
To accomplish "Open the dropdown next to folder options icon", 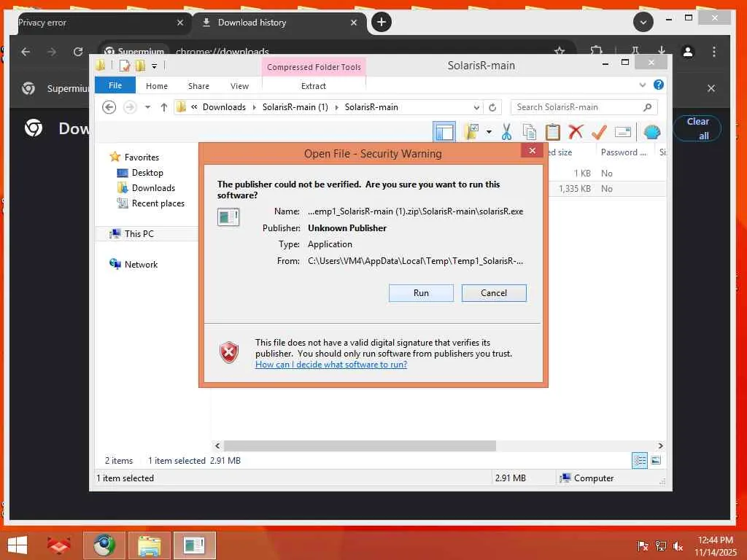I will pyautogui.click(x=489, y=132).
